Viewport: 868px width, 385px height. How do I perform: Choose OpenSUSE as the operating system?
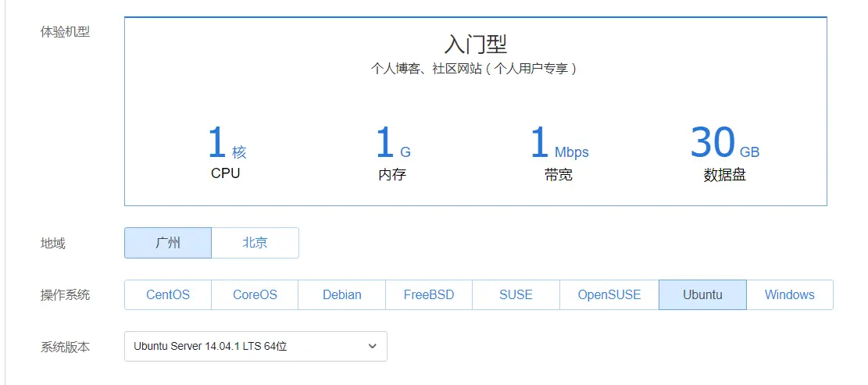click(609, 295)
